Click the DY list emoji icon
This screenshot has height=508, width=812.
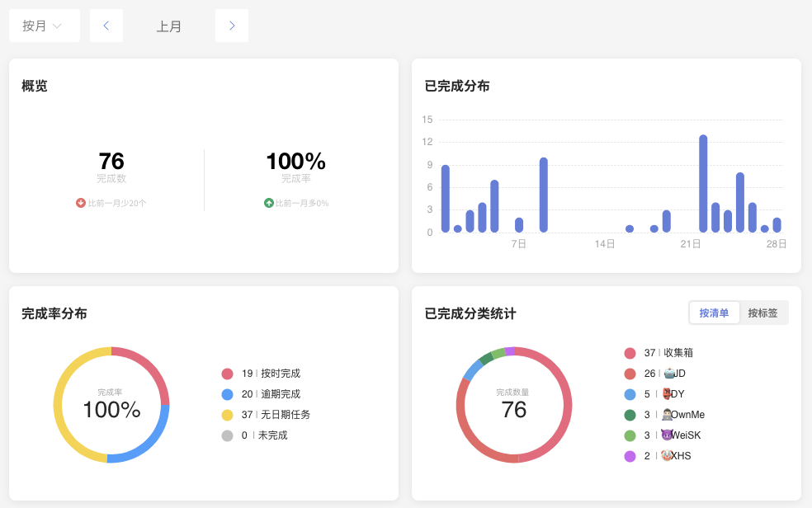click(667, 393)
